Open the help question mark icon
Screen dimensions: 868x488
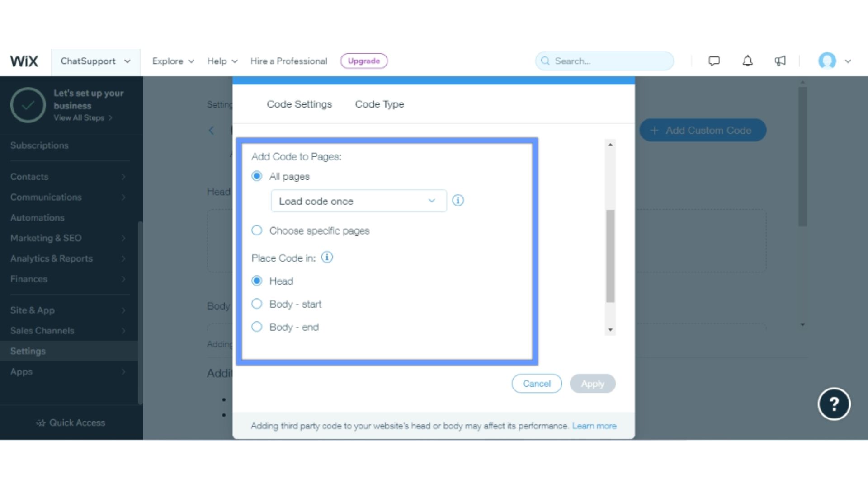pos(834,404)
